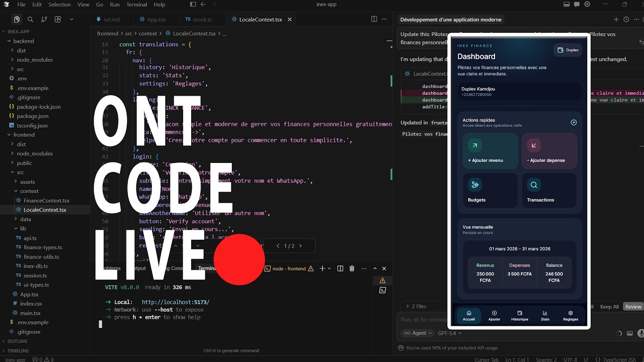The width and height of the screenshot is (644, 362).
Task: Click + Ajouter revenu card
Action: [x=490, y=151]
